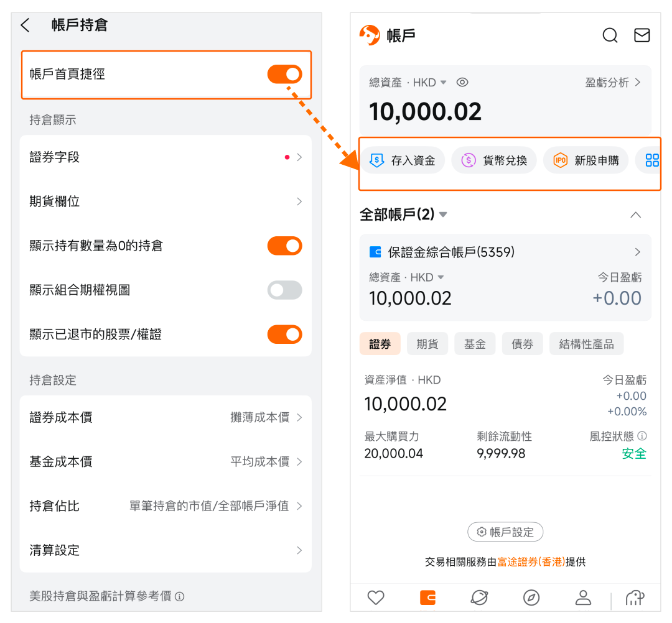Viewport: 672px width, 623px height.
Task: Tap the compass discover icon in bottom bar
Action: pyautogui.click(x=531, y=598)
